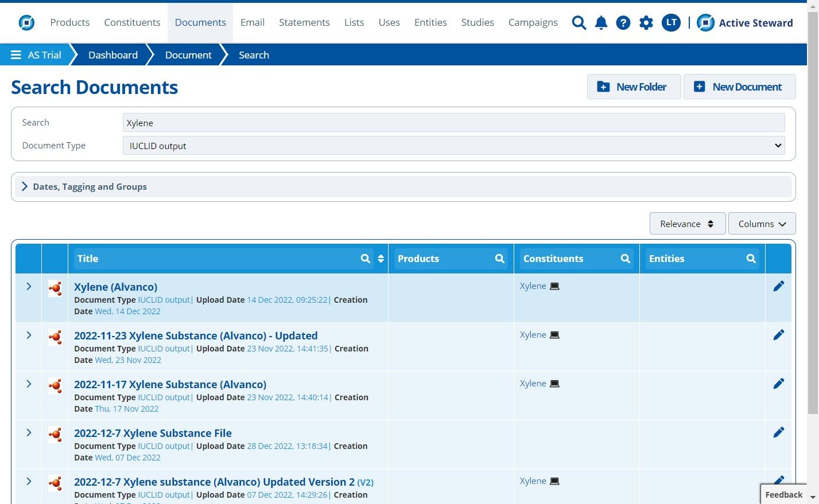Create a New Folder
Image resolution: width=819 pixels, height=504 pixels.
pyautogui.click(x=634, y=87)
